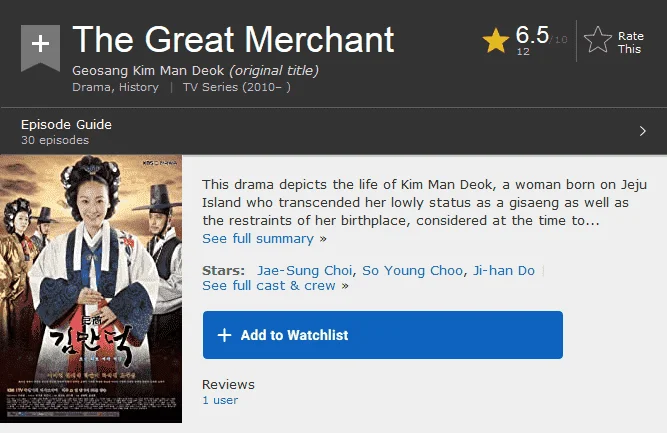Click the outlined Rate This star

point(598,40)
